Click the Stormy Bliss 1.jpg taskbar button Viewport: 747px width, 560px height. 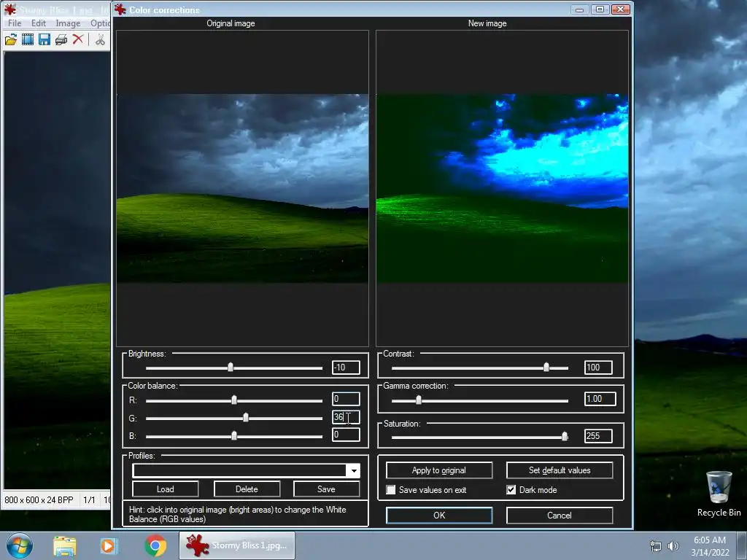(x=237, y=545)
